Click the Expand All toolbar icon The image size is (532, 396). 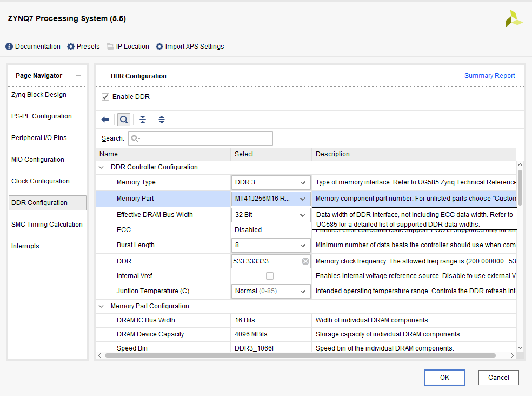162,120
